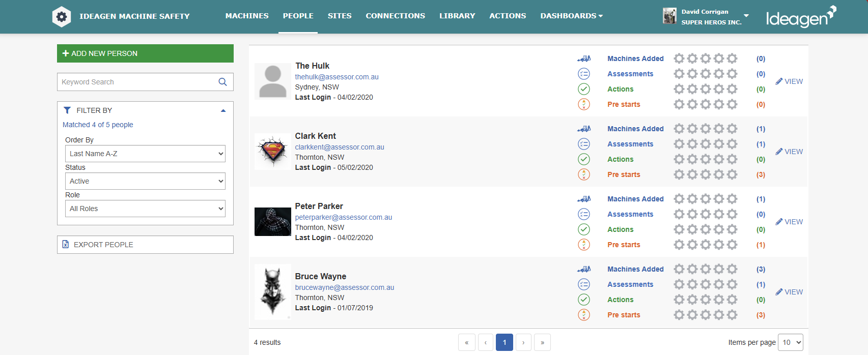Screen dimensions: 868x355
Task: View Peter Parker's profile
Action: pyautogui.click(x=789, y=222)
